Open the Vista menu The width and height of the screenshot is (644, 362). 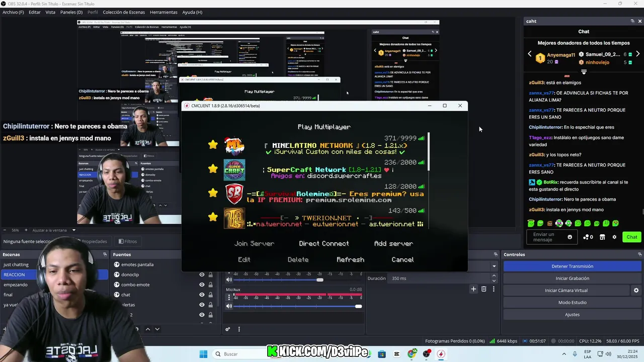pyautogui.click(x=50, y=12)
